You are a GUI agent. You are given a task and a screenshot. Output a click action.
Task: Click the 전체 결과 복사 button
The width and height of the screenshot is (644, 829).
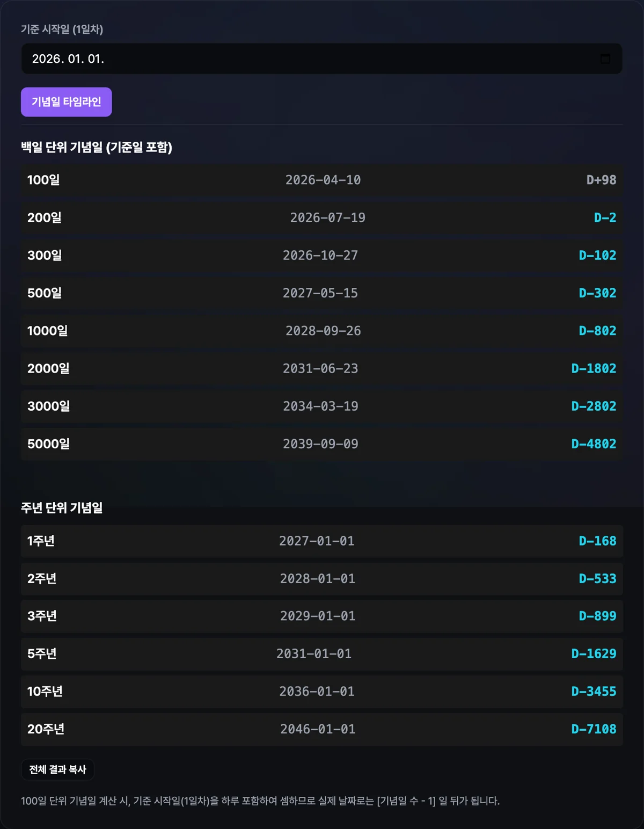click(x=58, y=769)
